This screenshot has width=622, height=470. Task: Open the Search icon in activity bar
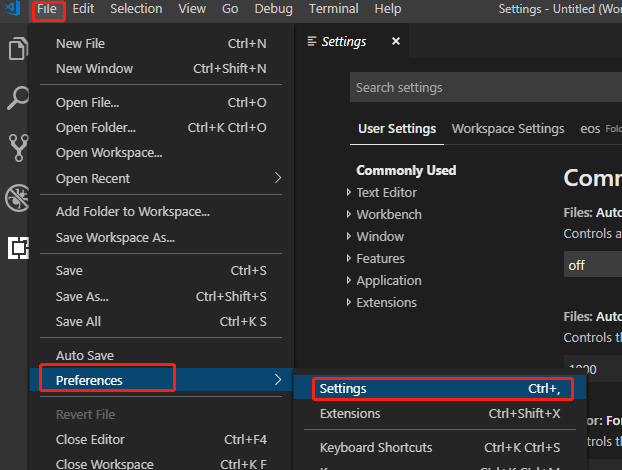[x=18, y=98]
